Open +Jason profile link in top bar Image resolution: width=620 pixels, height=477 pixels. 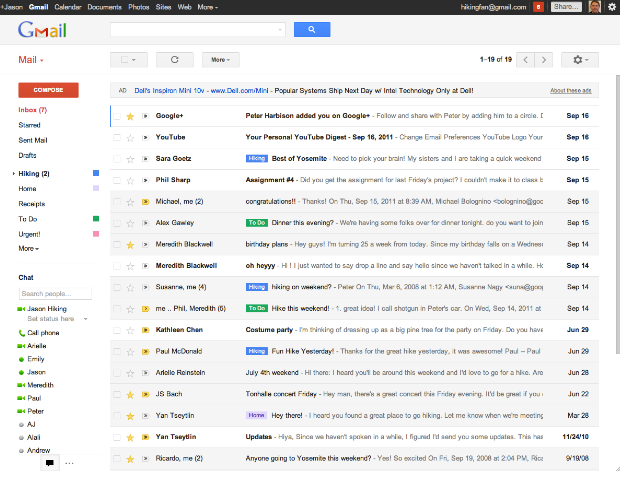12,7
